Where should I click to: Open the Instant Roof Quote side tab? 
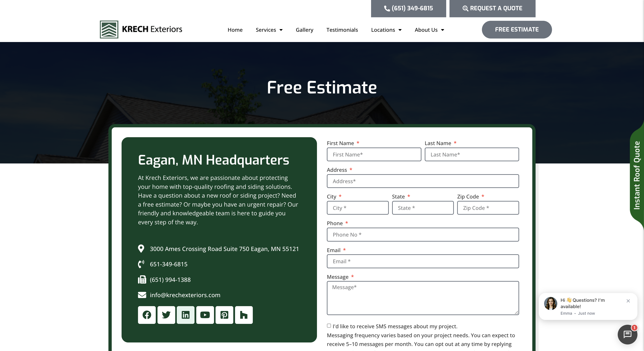637,175
